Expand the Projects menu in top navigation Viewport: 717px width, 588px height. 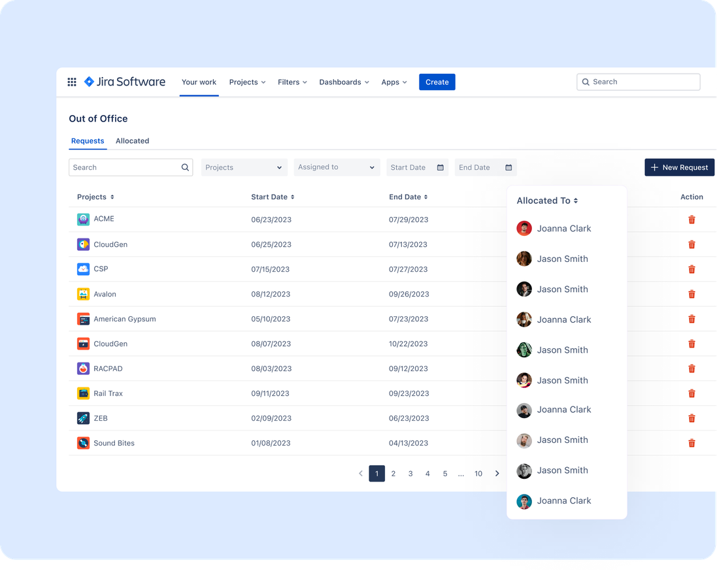[x=247, y=82]
